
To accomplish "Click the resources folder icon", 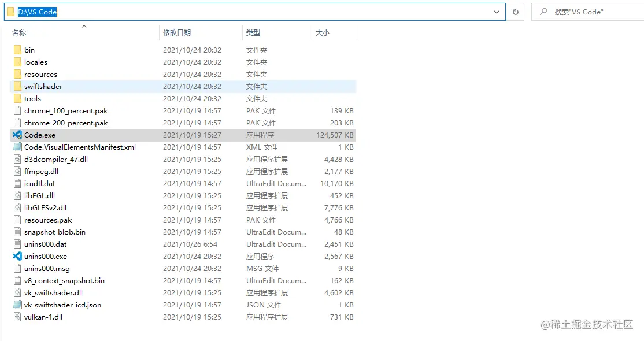I will (17, 75).
